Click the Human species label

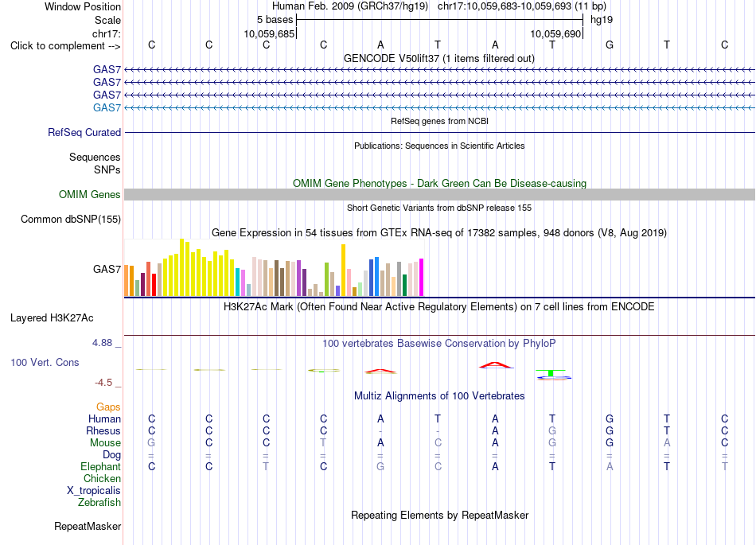tap(104, 418)
